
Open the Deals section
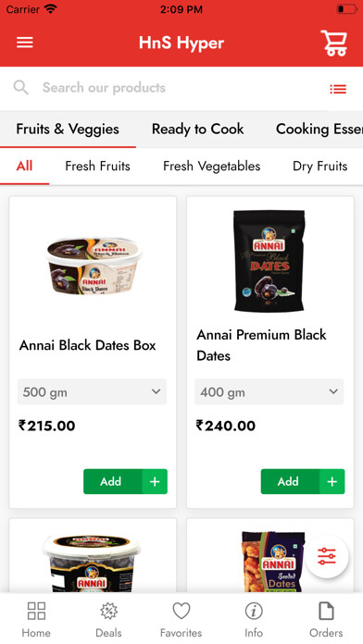[109, 619]
